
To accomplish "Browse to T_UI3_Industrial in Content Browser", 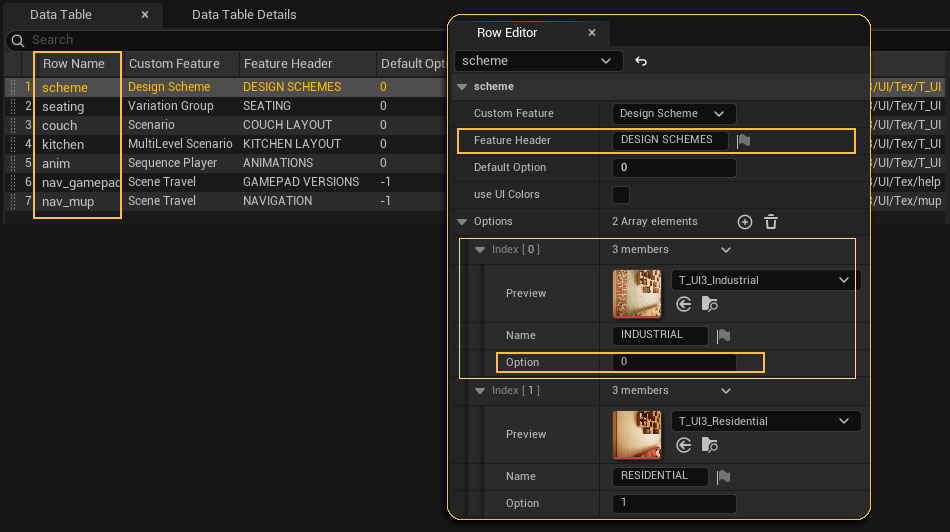I will point(709,304).
